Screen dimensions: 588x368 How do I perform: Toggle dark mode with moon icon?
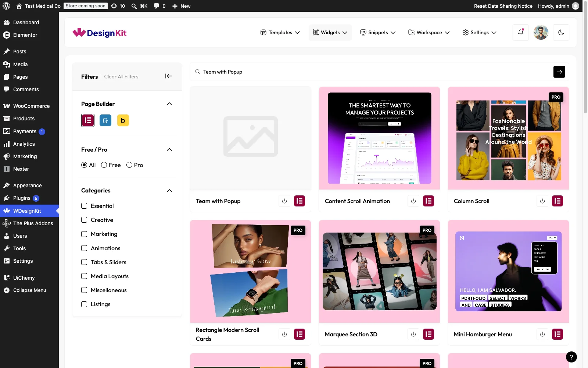click(561, 32)
